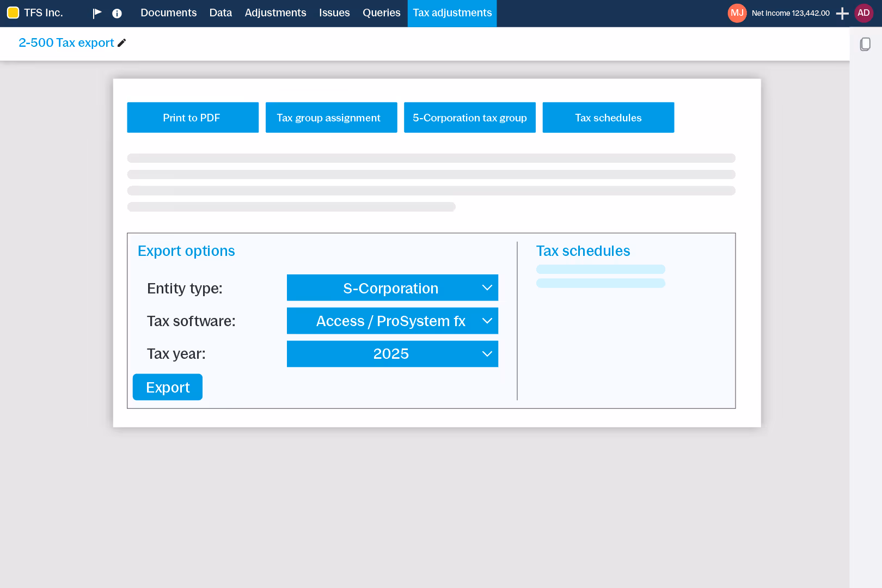Open Tax group assignment
The image size is (882, 588).
(x=331, y=117)
